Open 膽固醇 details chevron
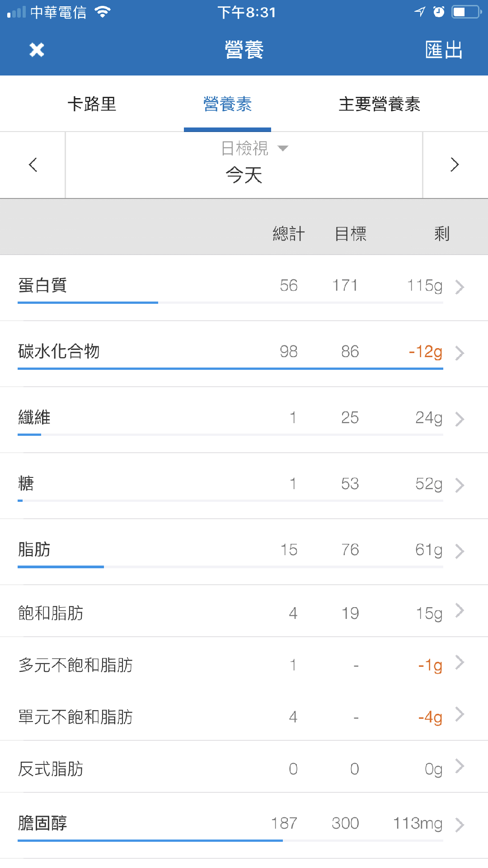This screenshot has height=868, width=488. (460, 825)
